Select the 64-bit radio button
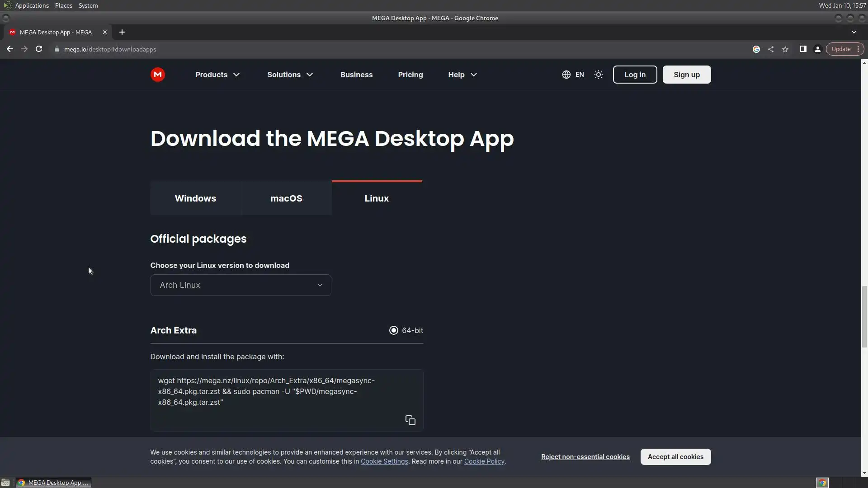Image resolution: width=868 pixels, height=488 pixels. pos(394,330)
